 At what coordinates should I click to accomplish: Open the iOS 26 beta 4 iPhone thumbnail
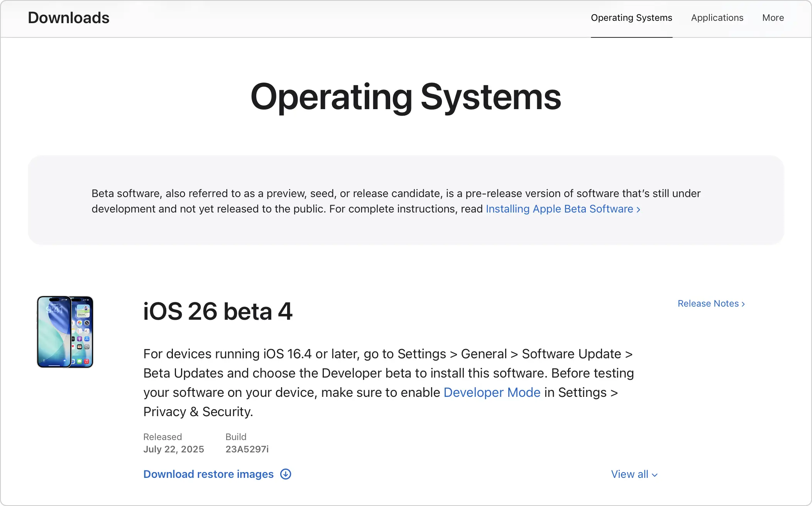pyautogui.click(x=65, y=332)
